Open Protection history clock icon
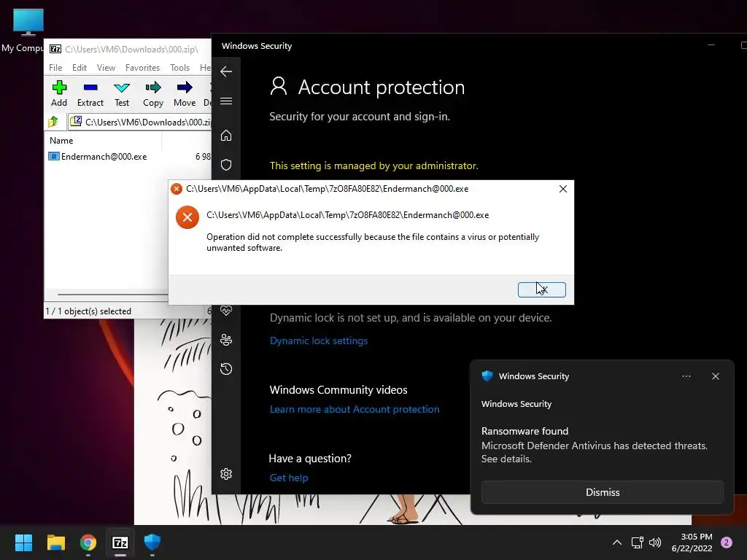The image size is (747, 560). (x=226, y=368)
